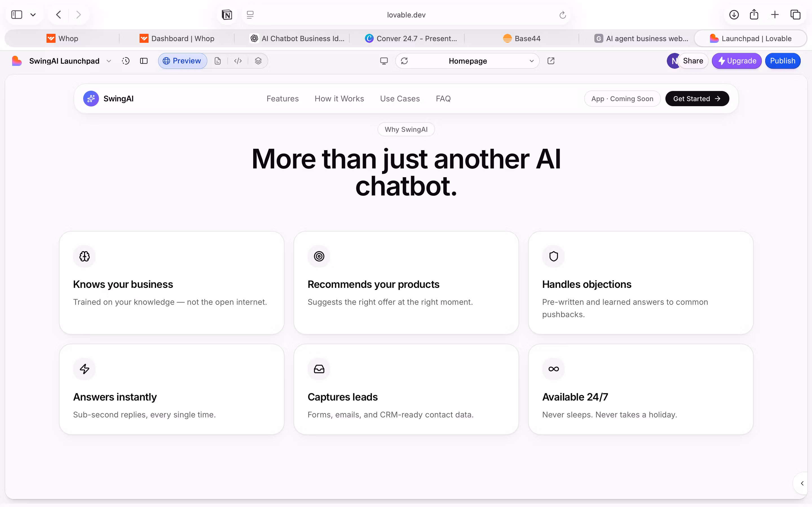Click the Notion extension icon in Safari
This screenshot has width=812, height=507.
point(227,15)
